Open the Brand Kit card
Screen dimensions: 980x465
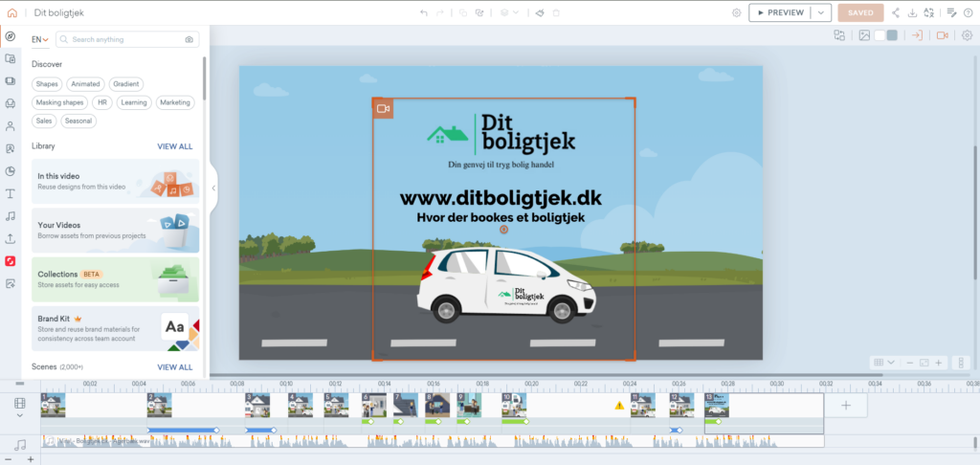point(116,328)
